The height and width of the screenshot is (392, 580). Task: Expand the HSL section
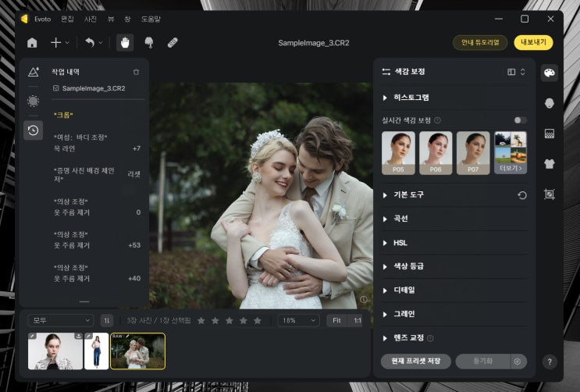pos(454,243)
